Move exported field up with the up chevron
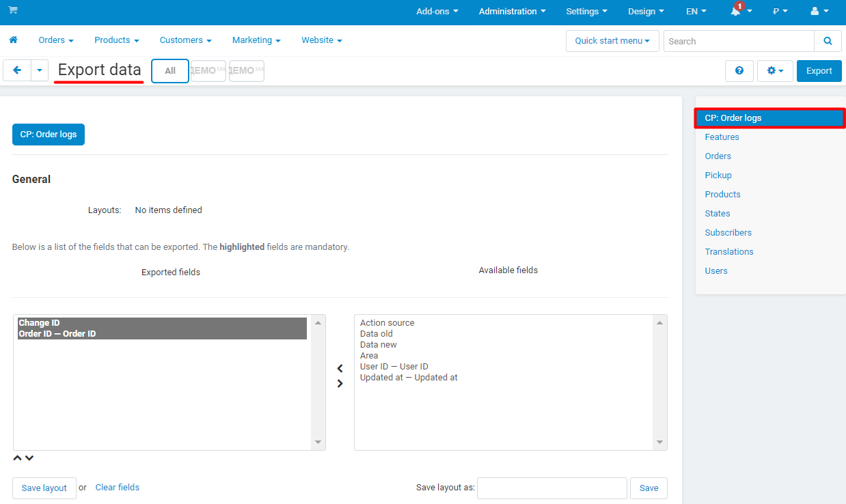The width and height of the screenshot is (846, 504). pyautogui.click(x=18, y=458)
